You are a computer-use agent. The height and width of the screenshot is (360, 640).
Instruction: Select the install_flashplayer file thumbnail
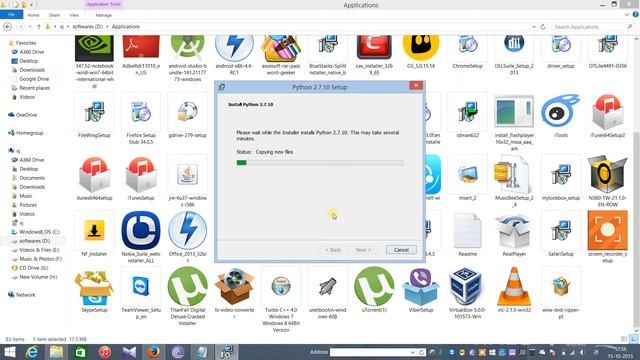click(x=514, y=112)
